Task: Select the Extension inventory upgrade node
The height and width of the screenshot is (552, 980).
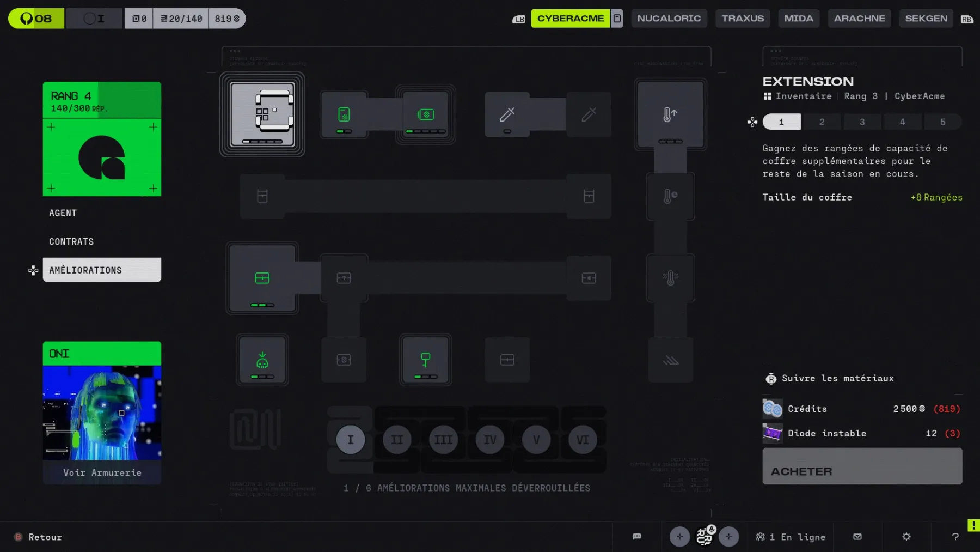Action: pos(262,114)
